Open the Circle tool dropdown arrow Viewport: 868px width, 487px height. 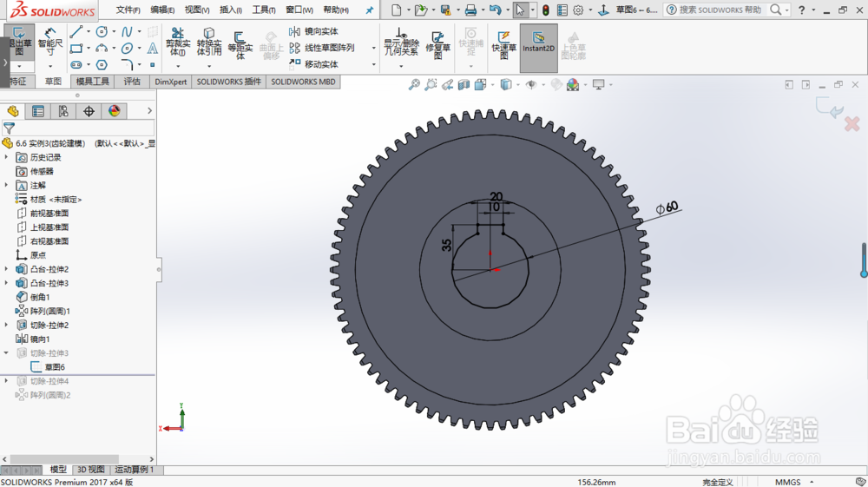(x=114, y=31)
